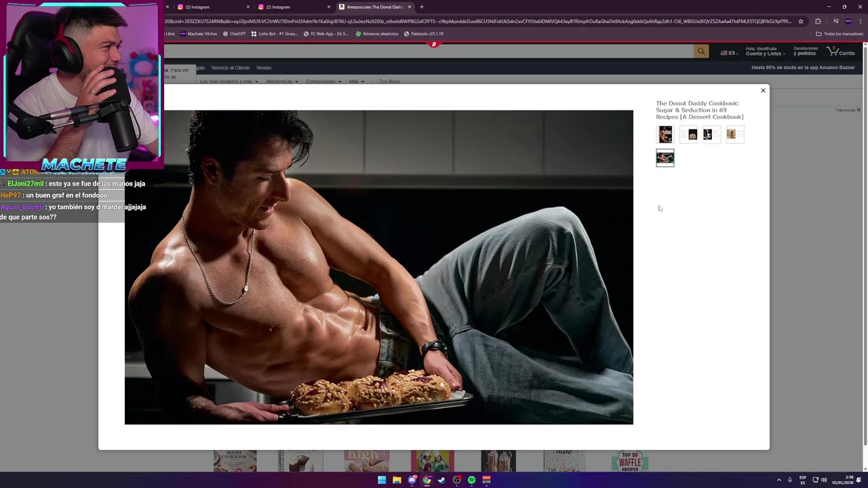Open the Vender nav link
The width and height of the screenshot is (868, 488).
click(264, 68)
